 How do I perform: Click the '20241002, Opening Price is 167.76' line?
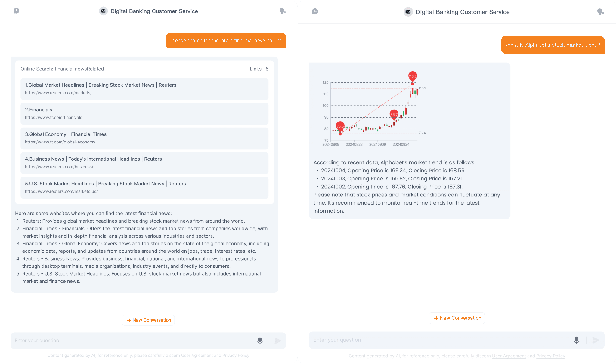(x=392, y=187)
